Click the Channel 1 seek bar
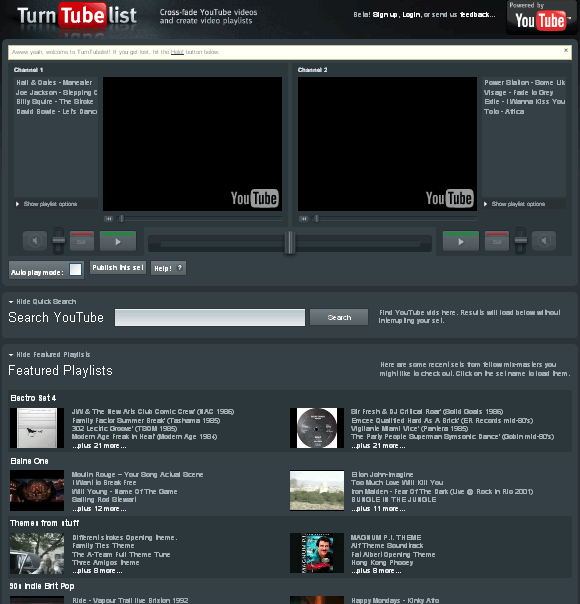The image size is (580, 604). [x=199, y=219]
